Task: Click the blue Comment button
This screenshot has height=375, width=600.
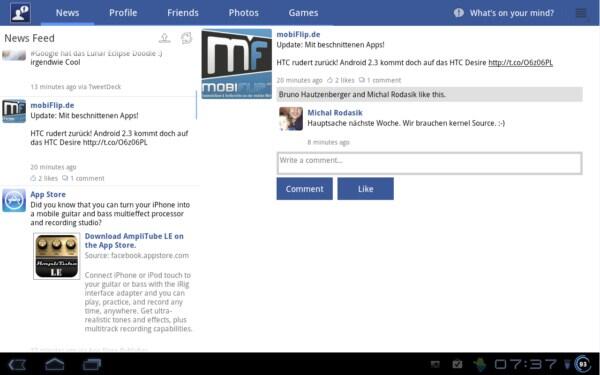Action: click(x=305, y=189)
